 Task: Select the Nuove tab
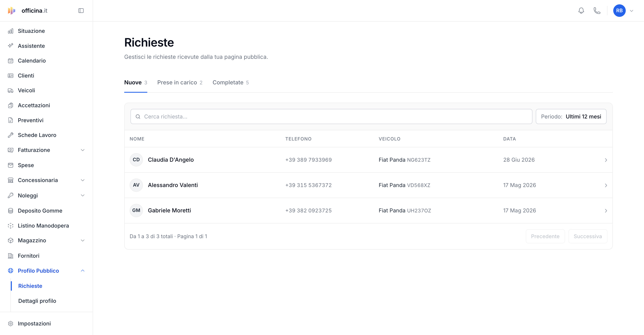click(135, 83)
